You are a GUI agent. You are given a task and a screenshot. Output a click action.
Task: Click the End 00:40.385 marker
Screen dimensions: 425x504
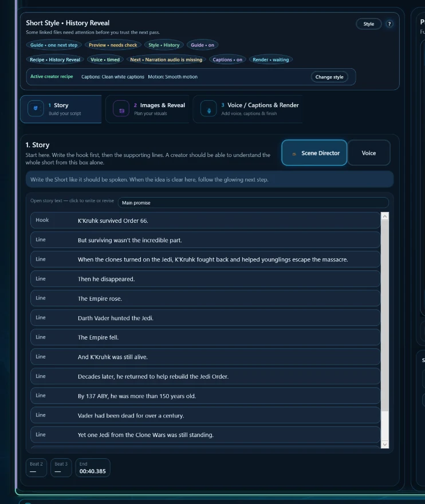(93, 468)
